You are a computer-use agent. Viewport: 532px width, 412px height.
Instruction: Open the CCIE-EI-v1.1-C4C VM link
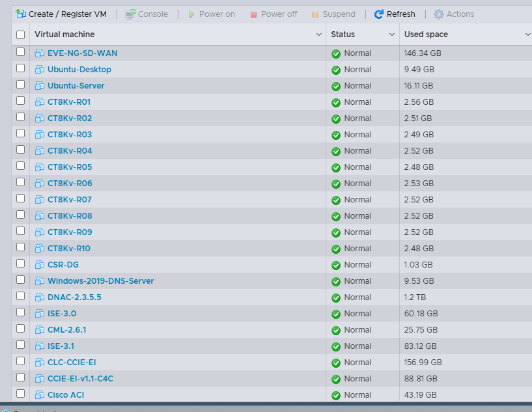pos(80,379)
